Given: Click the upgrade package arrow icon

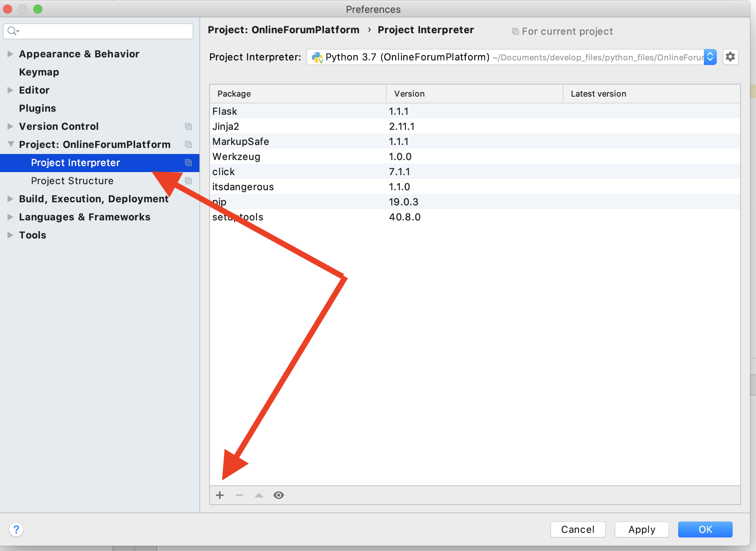Looking at the screenshot, I should [x=259, y=495].
